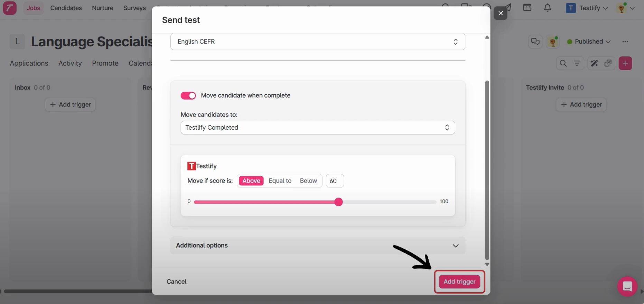
Task: Open the Published status dropdown
Action: (589, 42)
